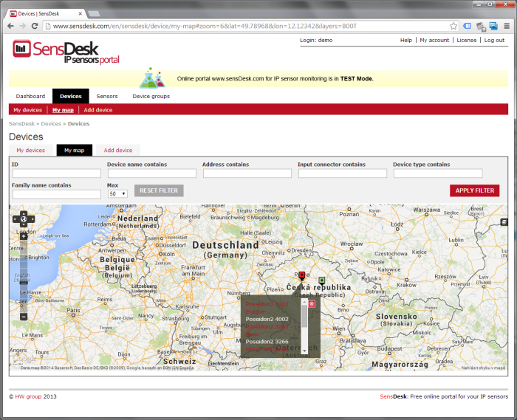Click the map zoom-in plus button
The height and width of the screenshot is (420, 517).
tap(24, 235)
